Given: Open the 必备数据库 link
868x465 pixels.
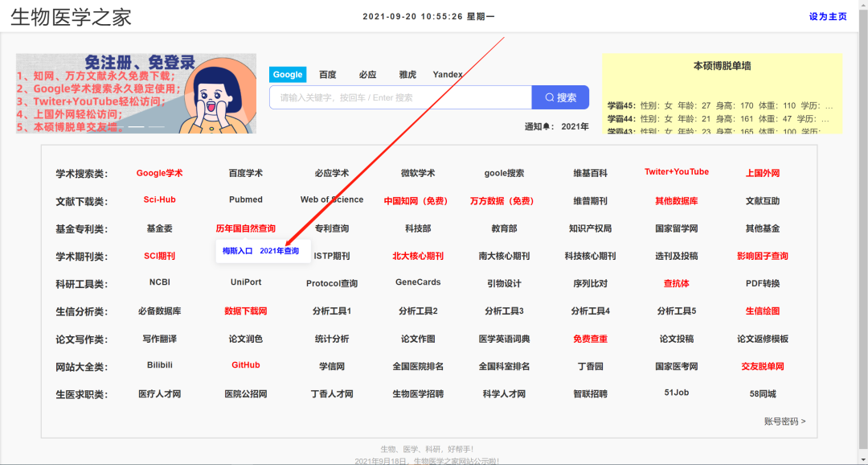Looking at the screenshot, I should coord(159,311).
